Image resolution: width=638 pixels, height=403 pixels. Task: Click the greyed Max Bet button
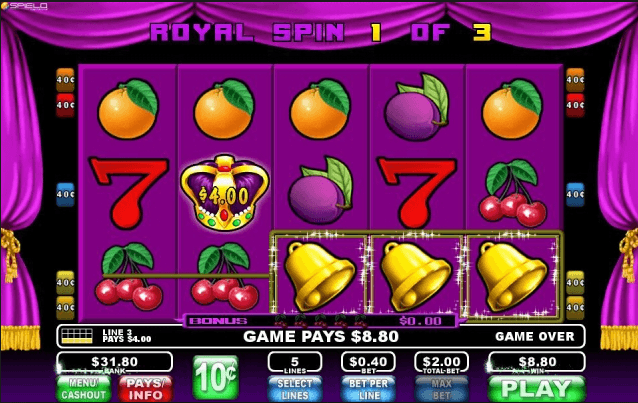441,389
